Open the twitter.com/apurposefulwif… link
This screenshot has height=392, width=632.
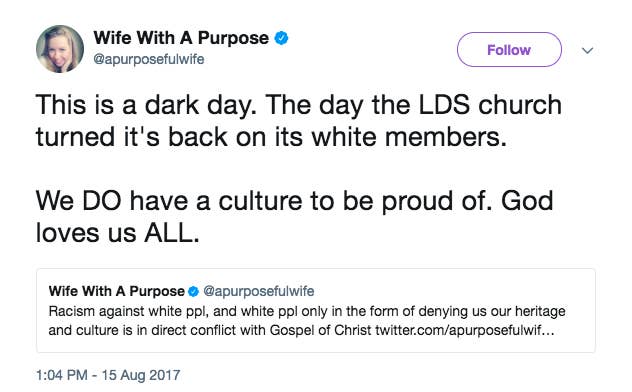(465, 330)
